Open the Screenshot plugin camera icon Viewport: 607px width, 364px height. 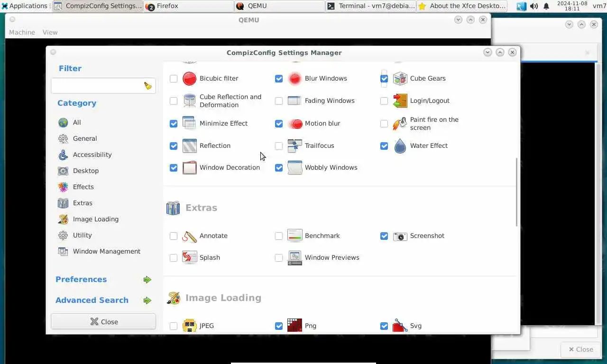point(400,236)
